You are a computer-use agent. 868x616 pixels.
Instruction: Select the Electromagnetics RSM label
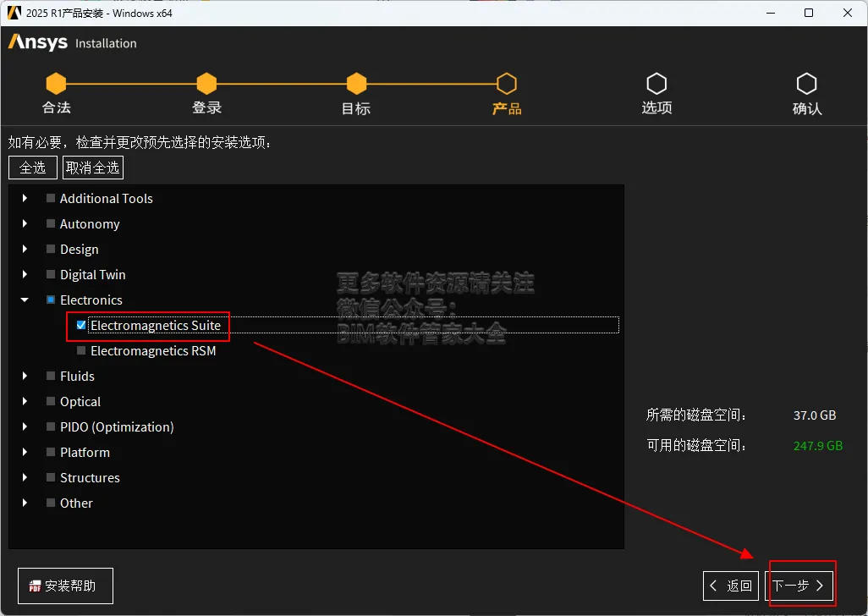click(x=153, y=351)
